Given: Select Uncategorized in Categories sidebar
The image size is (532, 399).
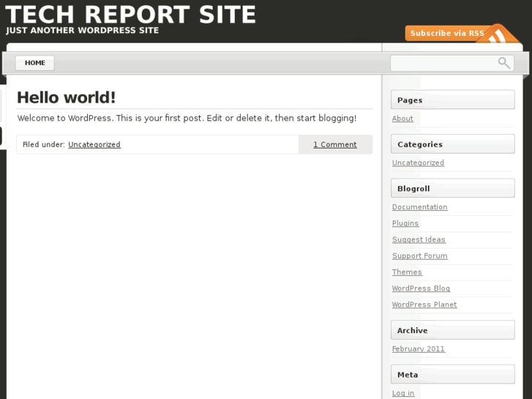Looking at the screenshot, I should tap(418, 163).
